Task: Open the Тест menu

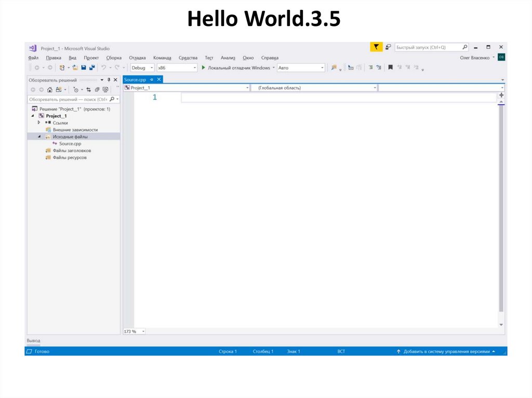Action: [209, 58]
